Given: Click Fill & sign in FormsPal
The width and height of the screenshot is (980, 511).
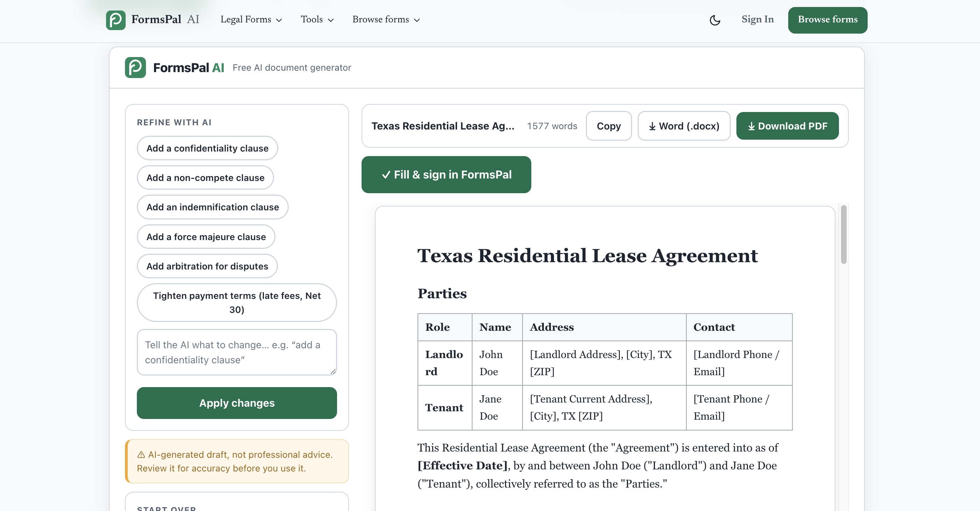Looking at the screenshot, I should [446, 175].
